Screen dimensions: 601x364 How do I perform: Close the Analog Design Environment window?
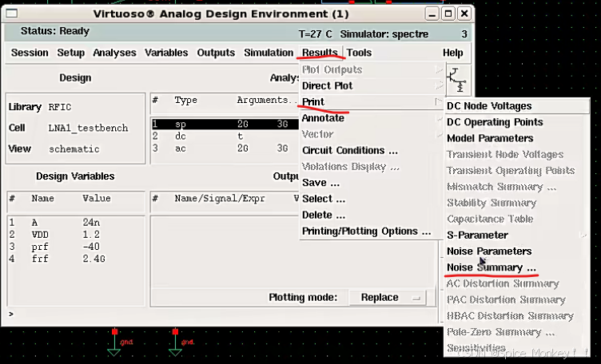coord(464,14)
